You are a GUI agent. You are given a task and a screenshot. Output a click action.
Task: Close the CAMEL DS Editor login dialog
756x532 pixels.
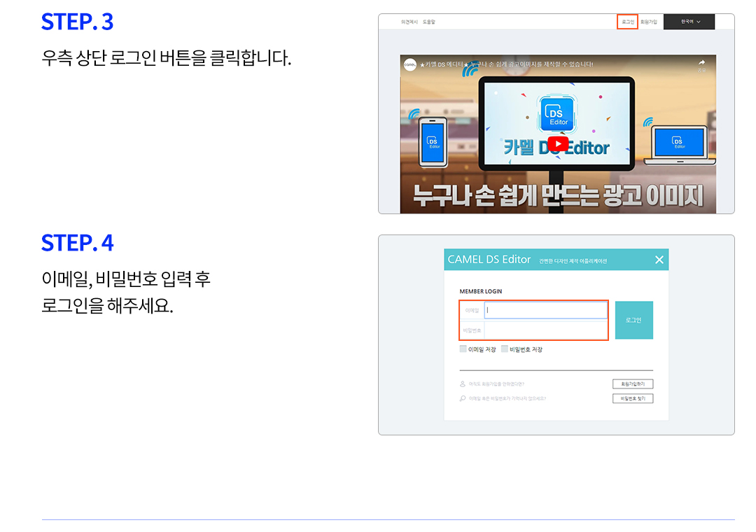click(x=659, y=260)
